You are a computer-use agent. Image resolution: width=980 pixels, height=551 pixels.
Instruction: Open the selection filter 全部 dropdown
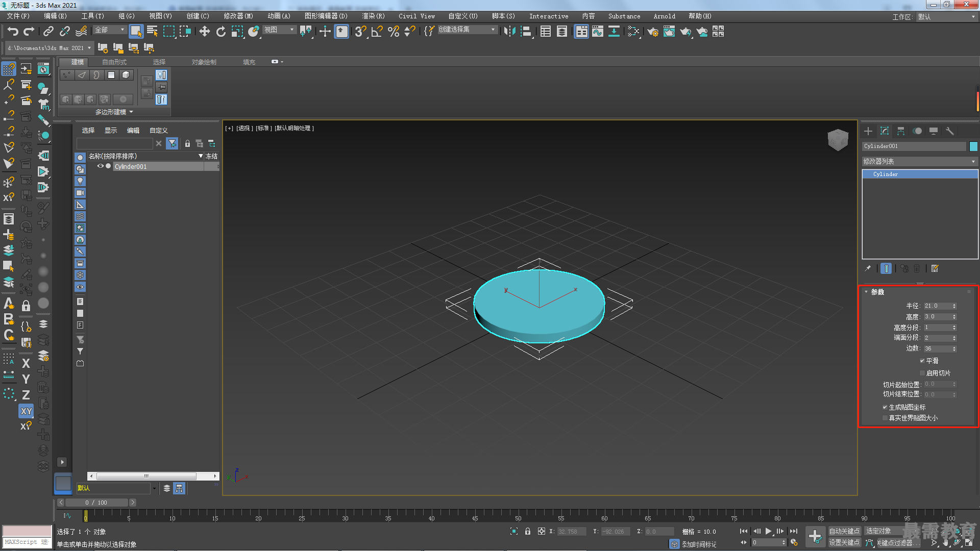click(109, 30)
